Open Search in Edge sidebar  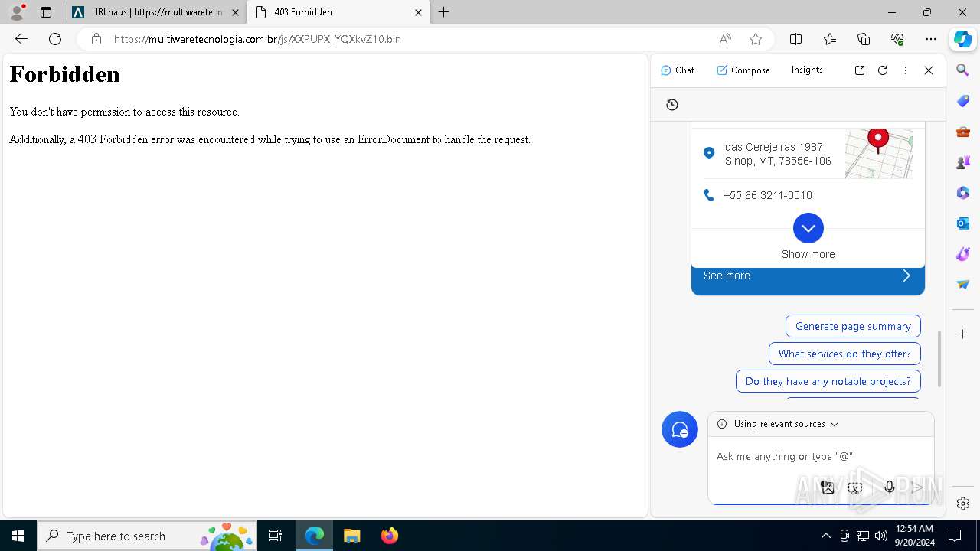963,70
